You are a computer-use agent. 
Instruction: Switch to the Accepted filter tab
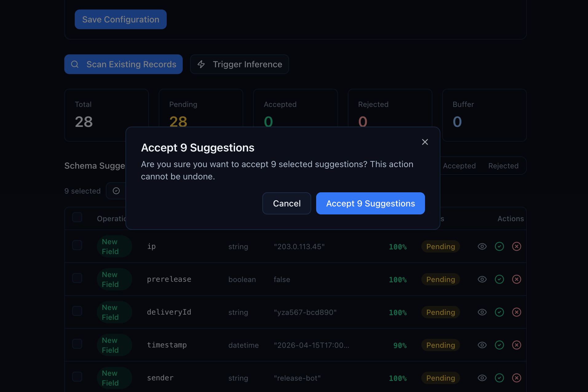(x=459, y=166)
